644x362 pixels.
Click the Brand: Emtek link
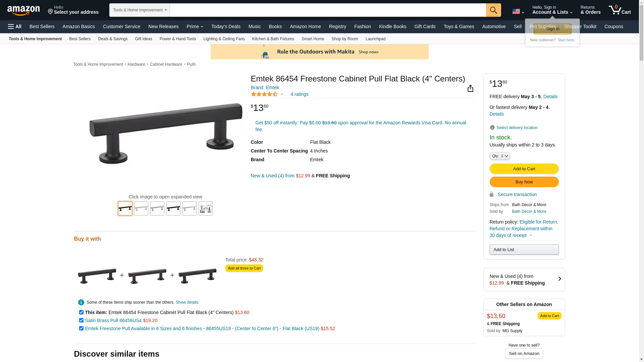tap(265, 87)
